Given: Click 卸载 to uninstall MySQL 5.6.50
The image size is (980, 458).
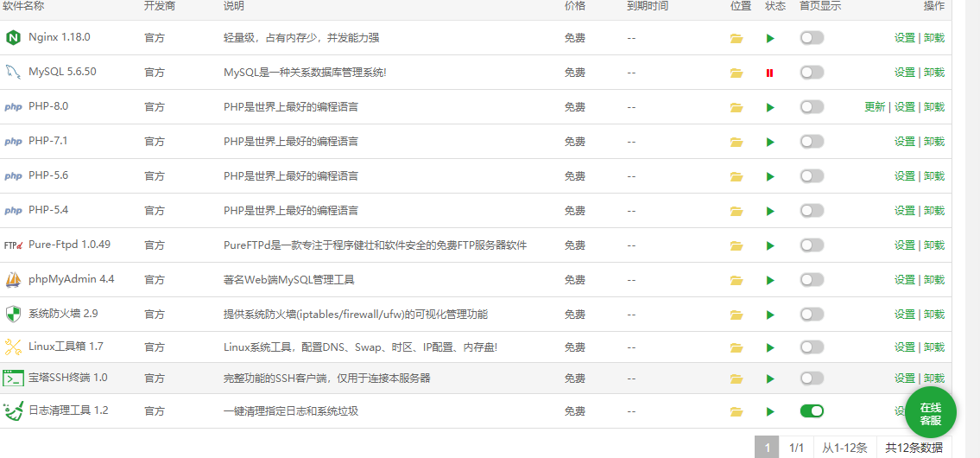Looking at the screenshot, I should [934, 73].
